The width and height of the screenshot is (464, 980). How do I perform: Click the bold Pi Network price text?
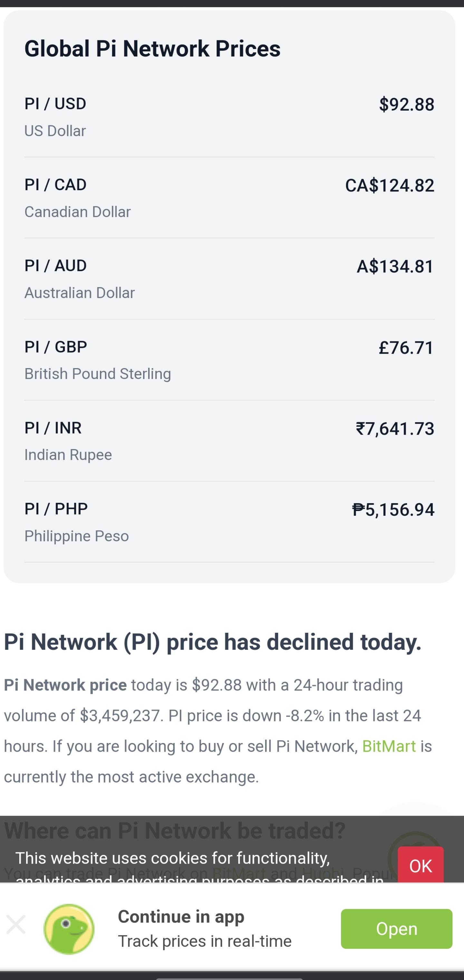pos(65,685)
